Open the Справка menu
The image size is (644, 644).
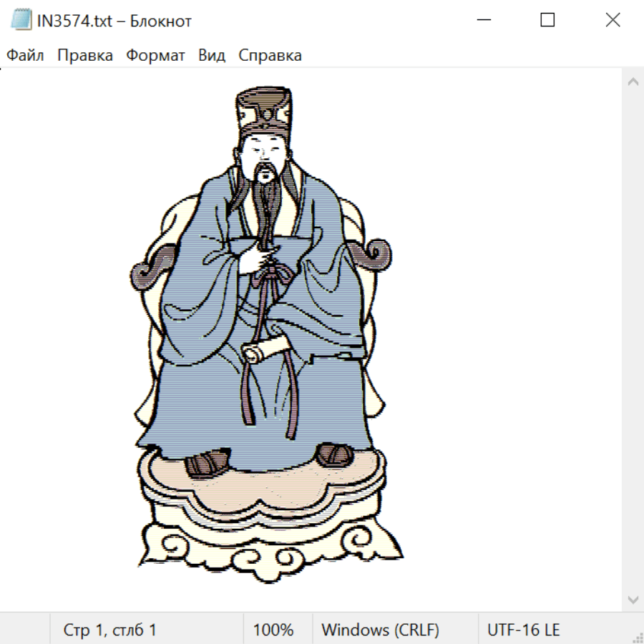pos(270,56)
